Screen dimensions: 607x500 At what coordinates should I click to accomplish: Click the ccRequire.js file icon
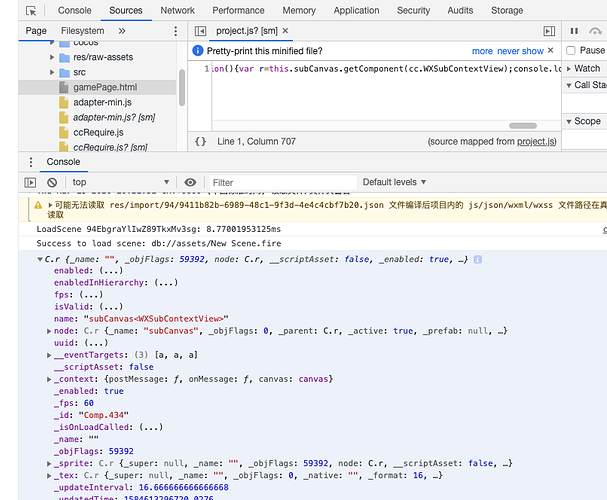pos(63,133)
